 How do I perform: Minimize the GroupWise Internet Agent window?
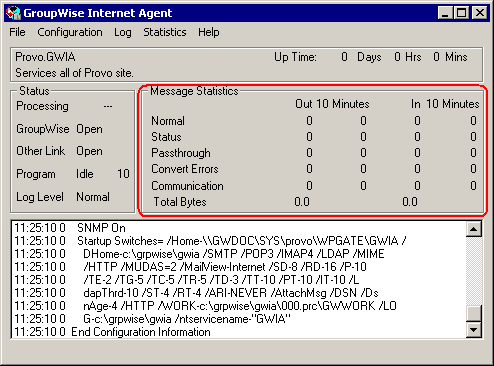(x=445, y=13)
